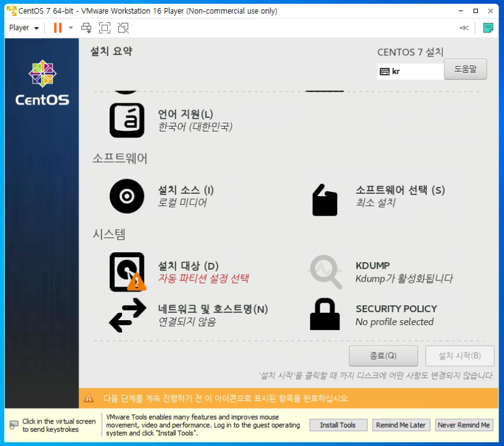
Task: Click the keyboard layout icon
Action: tap(384, 72)
